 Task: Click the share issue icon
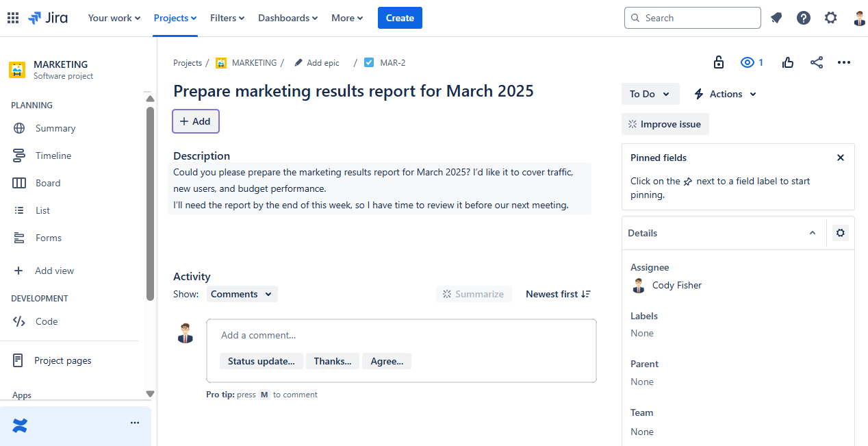tap(816, 62)
